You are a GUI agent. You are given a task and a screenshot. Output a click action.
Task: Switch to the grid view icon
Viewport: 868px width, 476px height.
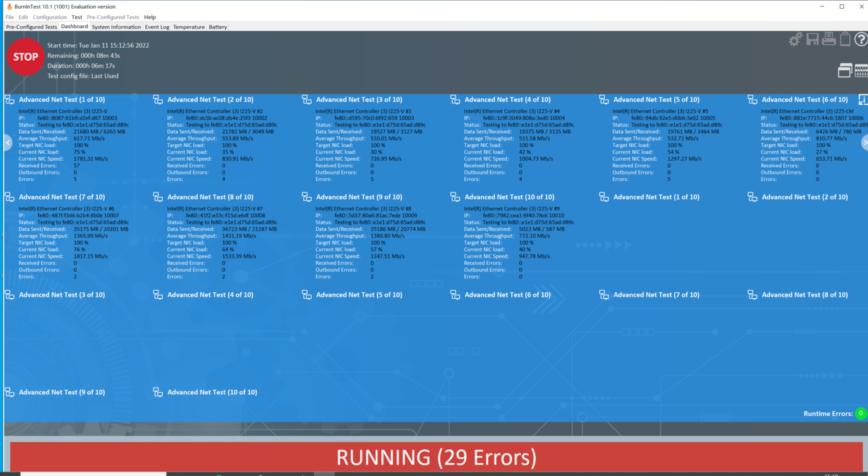[861, 70]
